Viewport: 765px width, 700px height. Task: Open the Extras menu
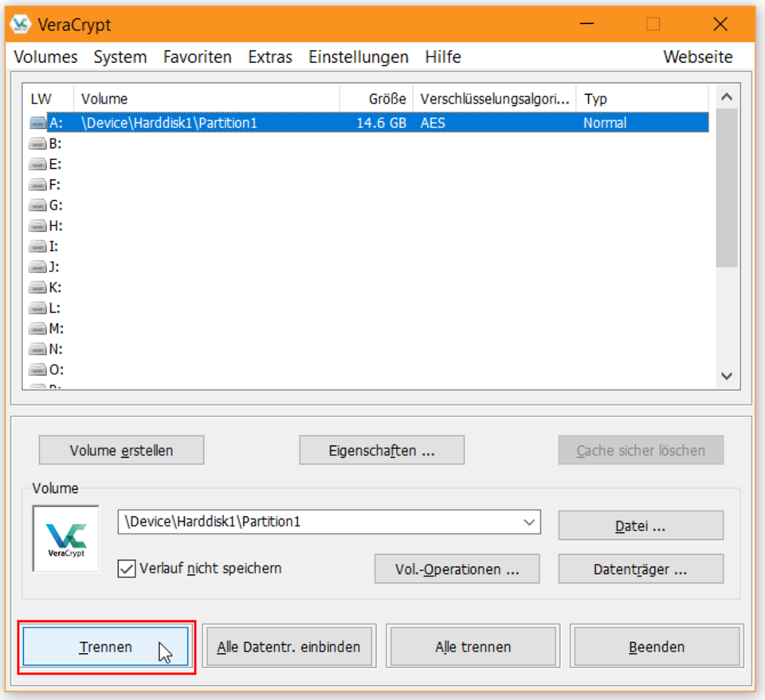[270, 57]
